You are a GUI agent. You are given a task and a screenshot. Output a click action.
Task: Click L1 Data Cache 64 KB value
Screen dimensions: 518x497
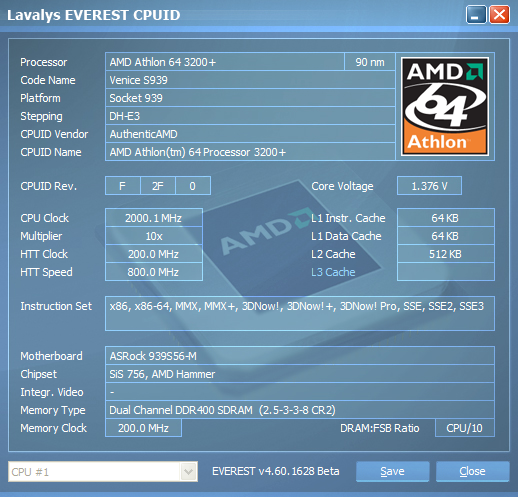click(446, 236)
